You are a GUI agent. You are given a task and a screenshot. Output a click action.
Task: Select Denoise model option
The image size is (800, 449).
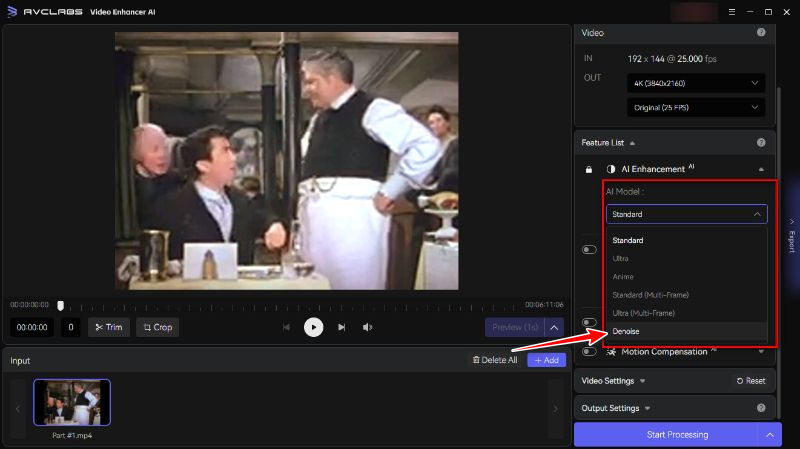click(686, 332)
